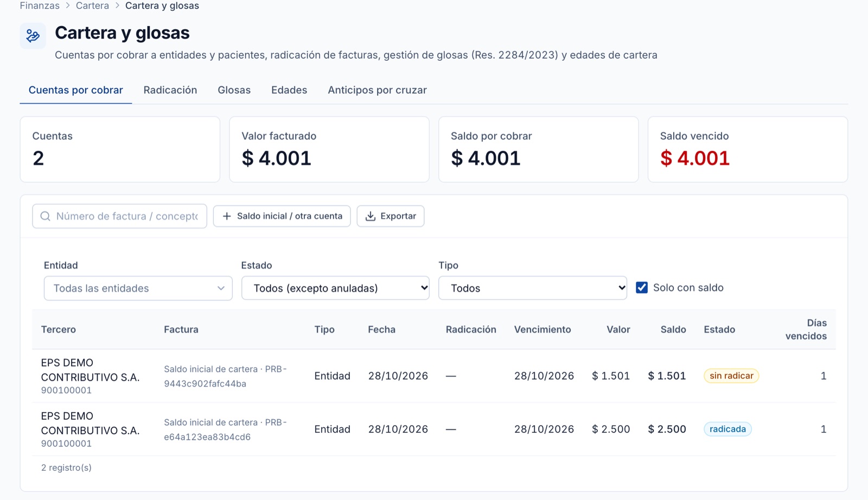Click the $ 2.500 Saldo cell

(x=667, y=429)
